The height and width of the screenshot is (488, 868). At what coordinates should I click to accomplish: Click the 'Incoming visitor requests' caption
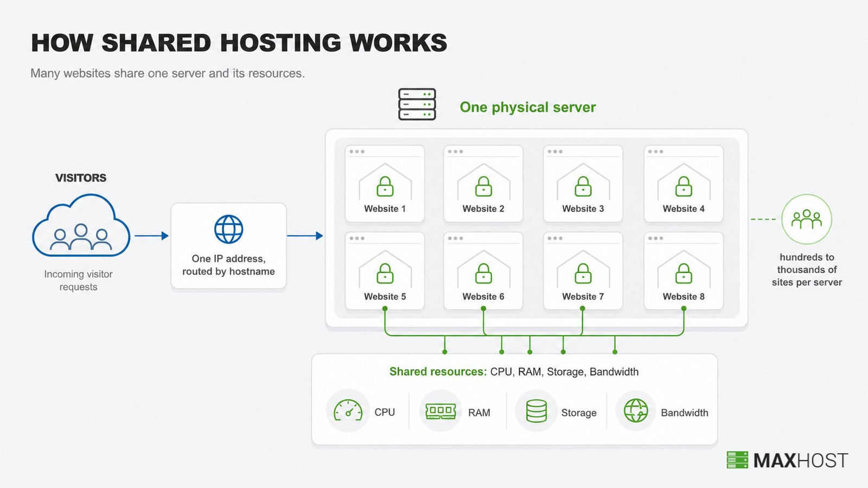tap(79, 280)
